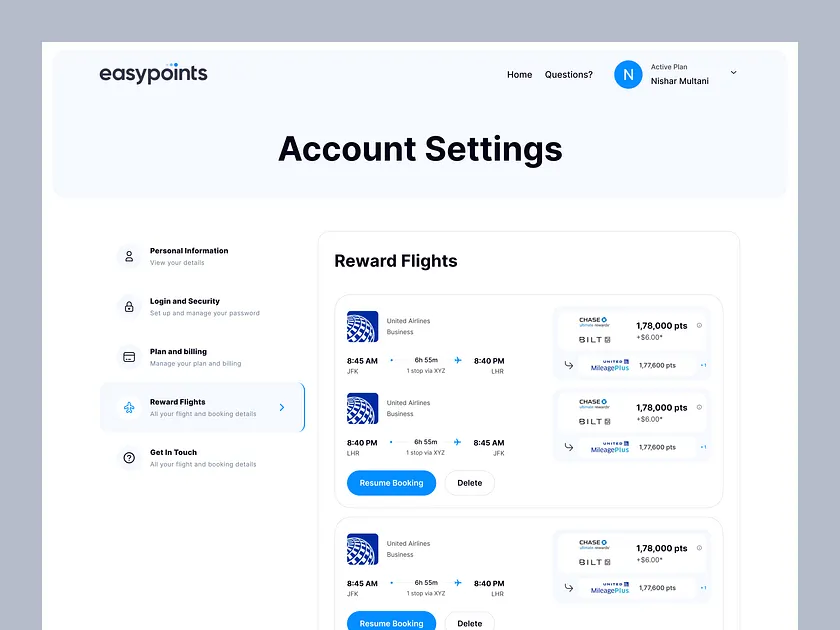Go to the Home menu item
Viewport: 840px width, 630px height.
519,74
